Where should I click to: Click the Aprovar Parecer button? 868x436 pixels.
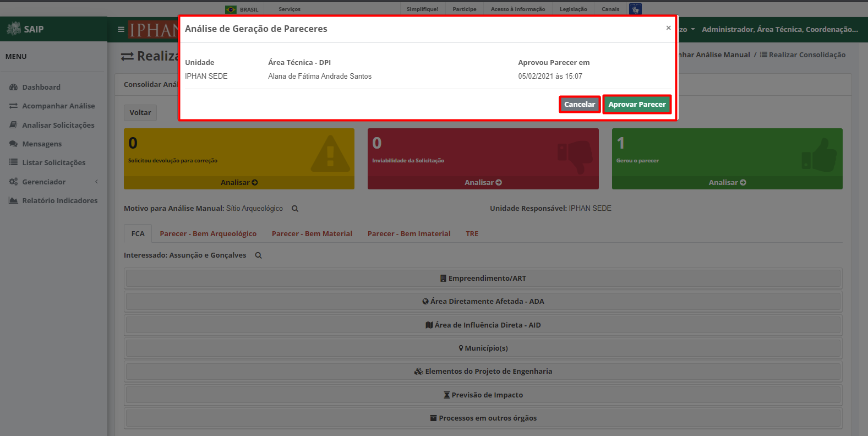click(637, 104)
